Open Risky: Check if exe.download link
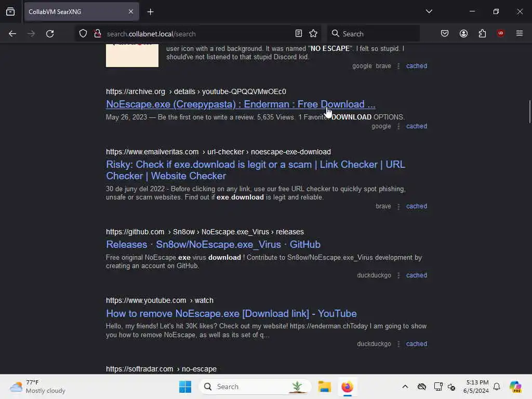The height and width of the screenshot is (399, 532). click(256, 170)
